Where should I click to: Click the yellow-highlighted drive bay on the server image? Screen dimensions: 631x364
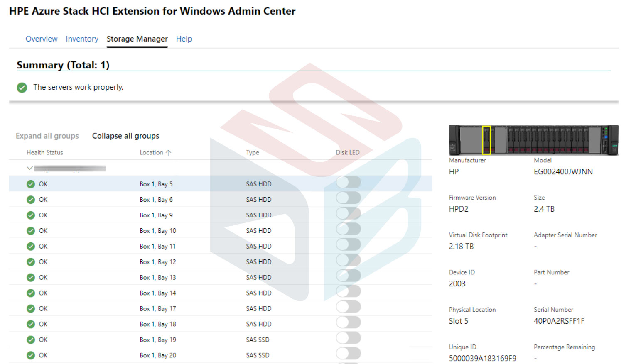pos(486,140)
